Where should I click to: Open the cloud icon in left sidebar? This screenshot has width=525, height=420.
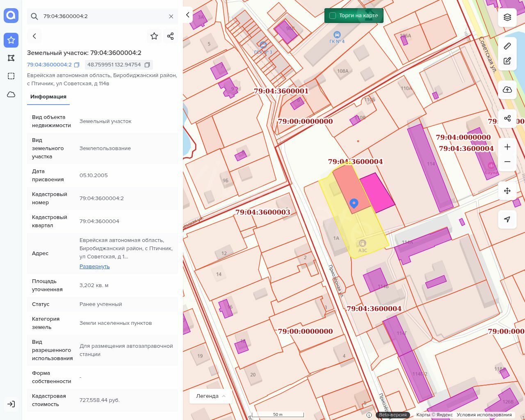[11, 94]
